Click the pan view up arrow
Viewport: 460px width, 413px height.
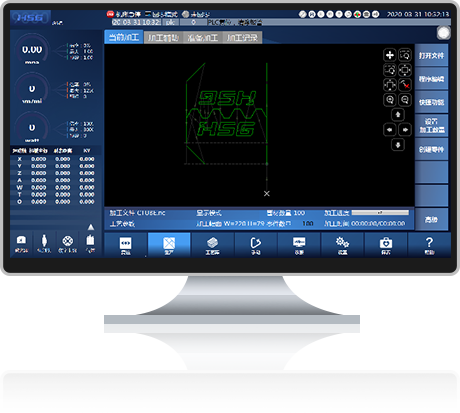coord(397,115)
